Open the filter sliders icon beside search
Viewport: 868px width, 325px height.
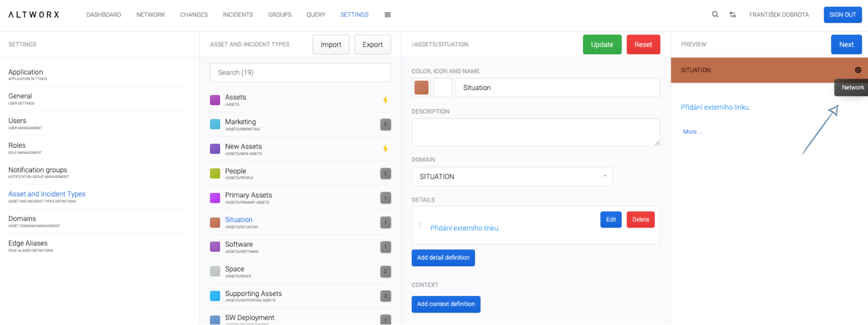tap(733, 15)
